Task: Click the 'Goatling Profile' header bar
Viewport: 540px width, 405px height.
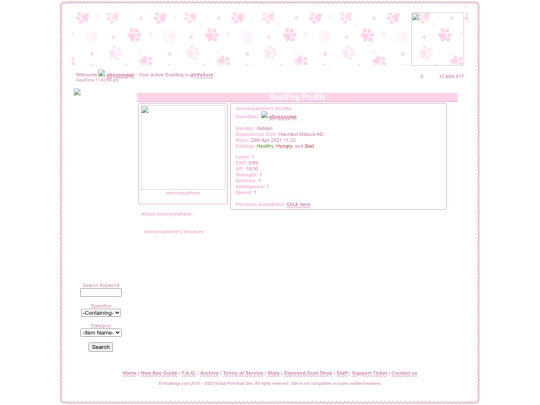Action: tap(297, 97)
